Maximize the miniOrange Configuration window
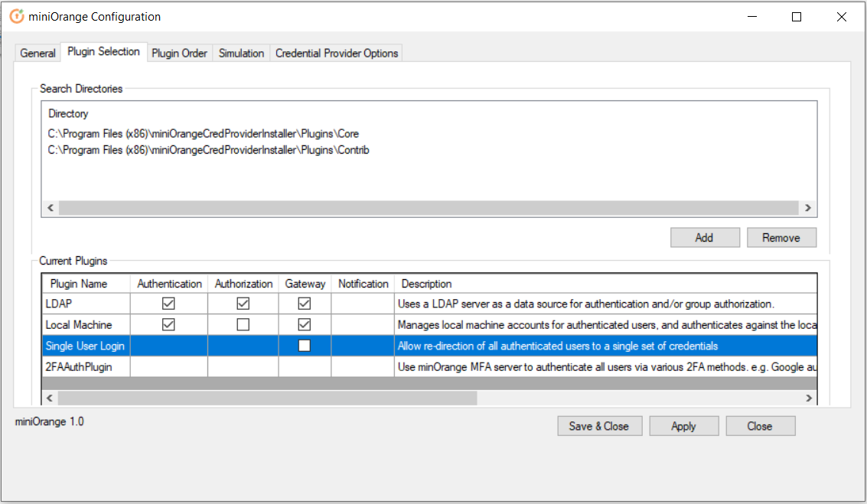 [x=797, y=17]
